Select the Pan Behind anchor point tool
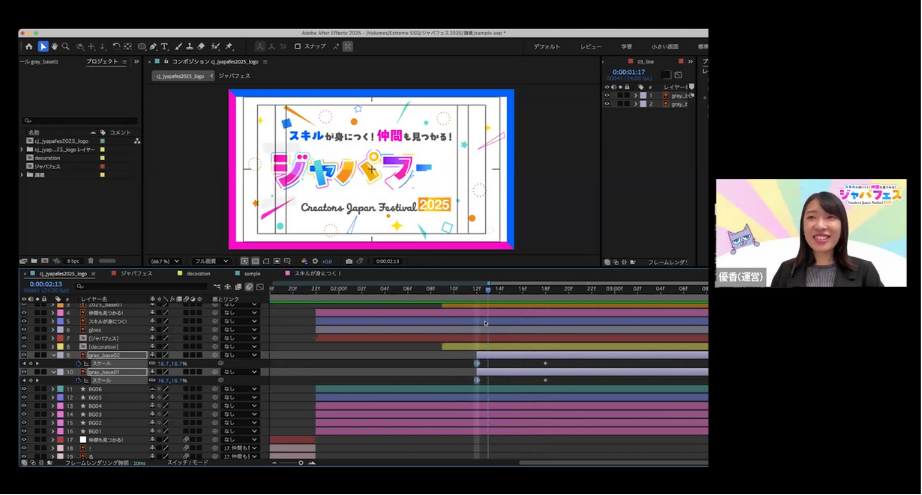The width and height of the screenshot is (922, 495). pos(128,46)
